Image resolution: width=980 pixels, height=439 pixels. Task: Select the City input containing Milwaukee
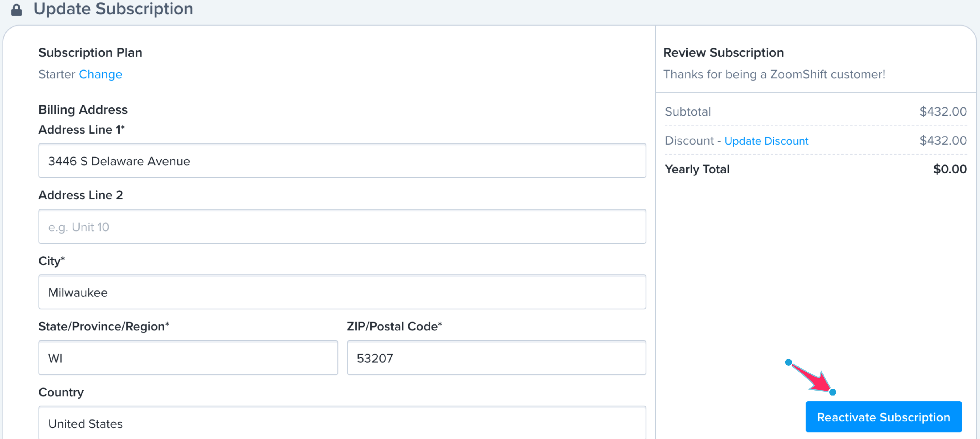coord(342,292)
